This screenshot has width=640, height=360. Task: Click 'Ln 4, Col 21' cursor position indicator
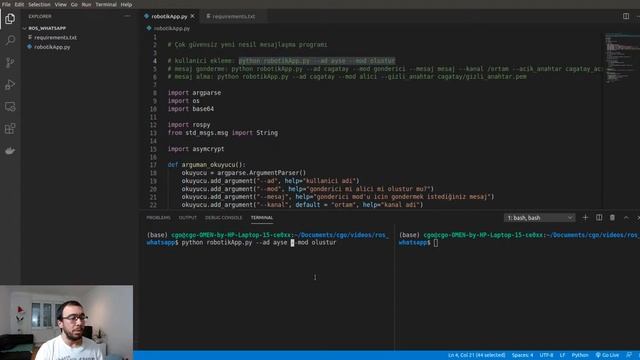pos(476,355)
